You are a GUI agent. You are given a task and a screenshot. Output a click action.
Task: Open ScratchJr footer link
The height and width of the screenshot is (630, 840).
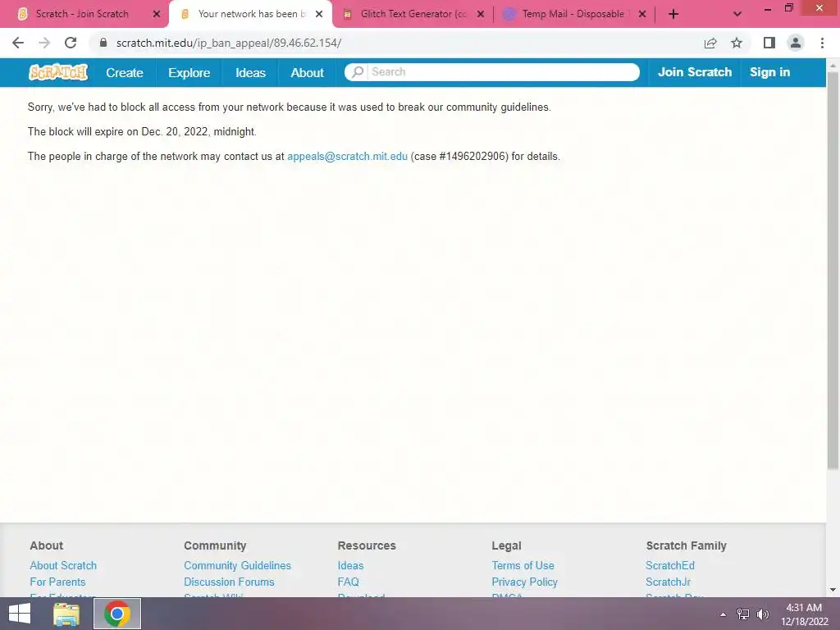668,582
